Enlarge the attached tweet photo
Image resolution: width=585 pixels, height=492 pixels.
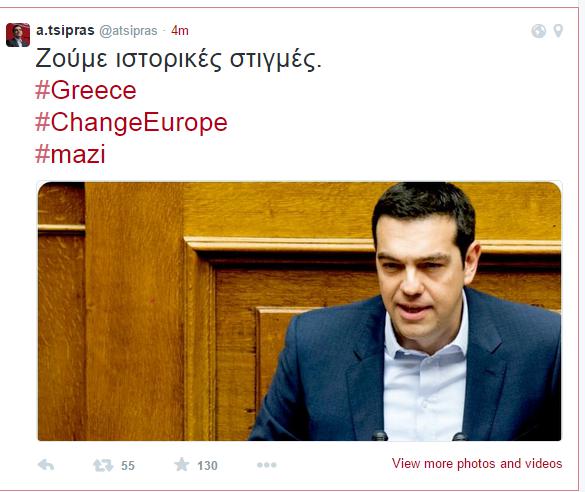pyautogui.click(x=300, y=311)
